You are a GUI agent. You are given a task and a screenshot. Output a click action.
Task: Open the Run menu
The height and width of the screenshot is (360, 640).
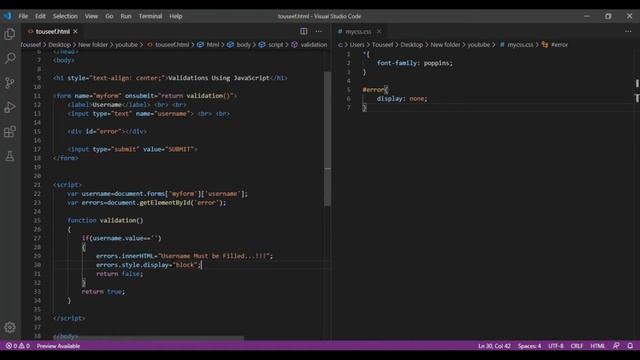126,16
